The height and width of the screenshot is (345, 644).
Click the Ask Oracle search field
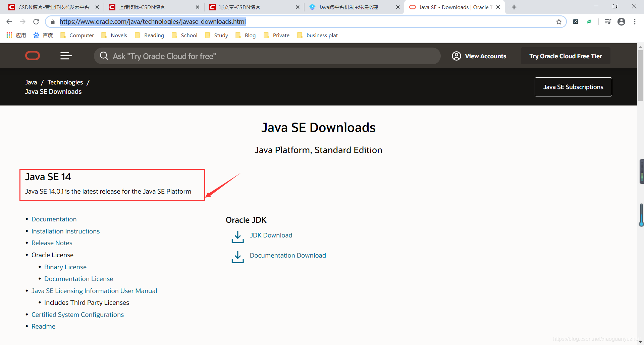[x=267, y=56]
